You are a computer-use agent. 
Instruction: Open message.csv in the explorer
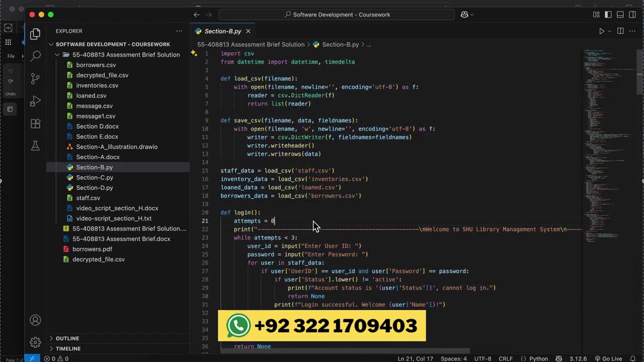tap(94, 106)
